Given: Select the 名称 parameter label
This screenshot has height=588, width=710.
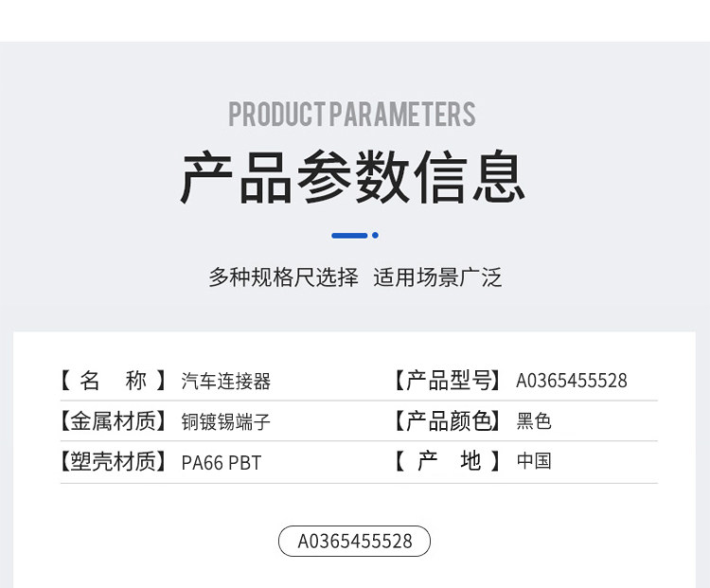Looking at the screenshot, I should [114, 381].
